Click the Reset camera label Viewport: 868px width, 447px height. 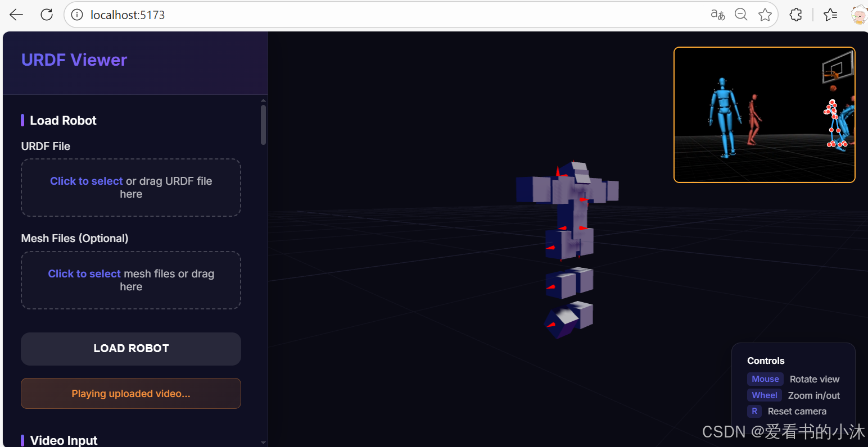(x=797, y=411)
